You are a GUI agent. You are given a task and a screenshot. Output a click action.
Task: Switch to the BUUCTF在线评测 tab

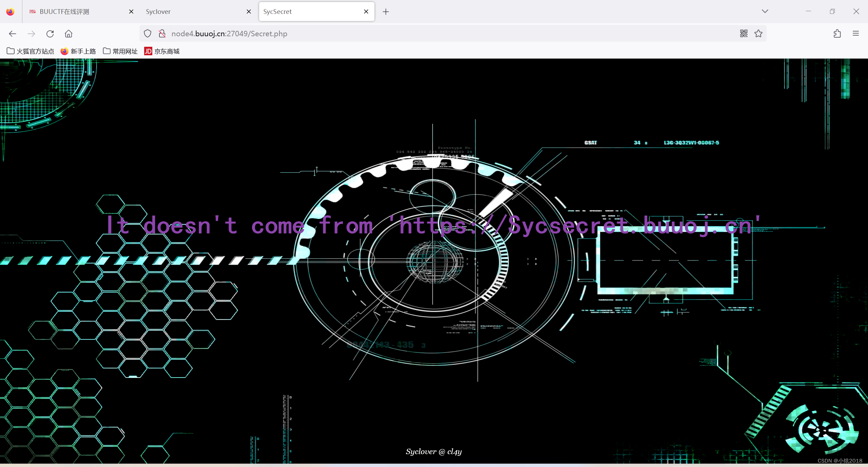pos(81,12)
